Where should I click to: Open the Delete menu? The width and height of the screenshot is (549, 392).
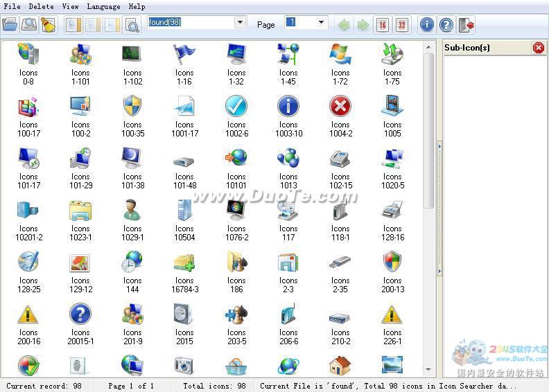[x=41, y=6]
